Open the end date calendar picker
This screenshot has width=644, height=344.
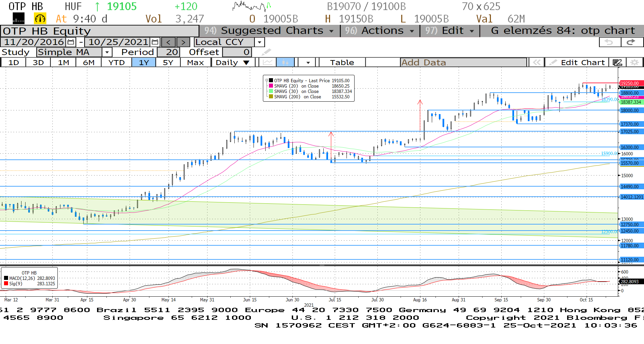(155, 42)
